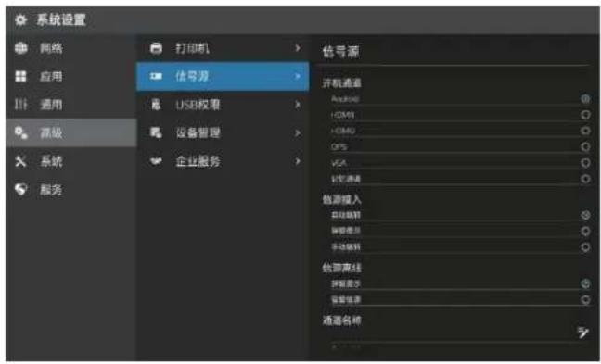Expand the USB权限 chevron arrow

[x=298, y=104]
